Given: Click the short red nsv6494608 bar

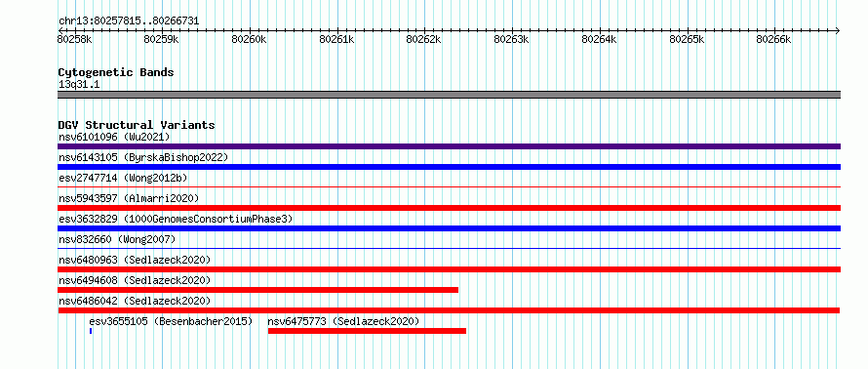Looking at the screenshot, I should coord(258,290).
